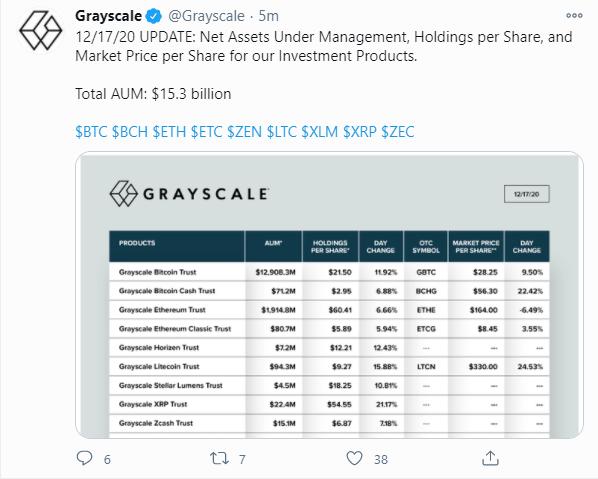The height and width of the screenshot is (479, 598).
Task: Open the $LTC cashtag link
Action: click(x=281, y=132)
